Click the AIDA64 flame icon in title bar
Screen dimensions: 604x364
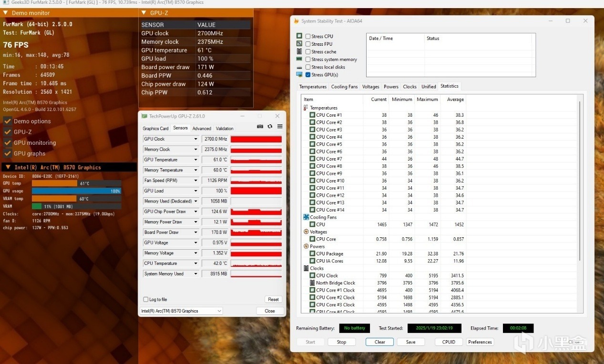pyautogui.click(x=297, y=21)
